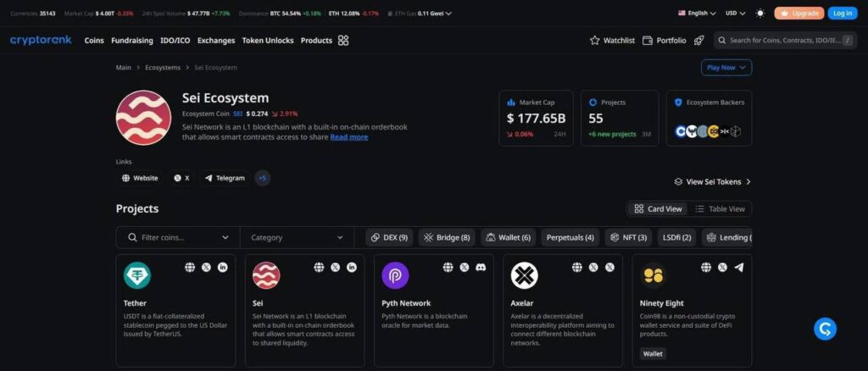This screenshot has height=371, width=868.
Task: Filter projects by DEX (9) chip
Action: [391, 238]
